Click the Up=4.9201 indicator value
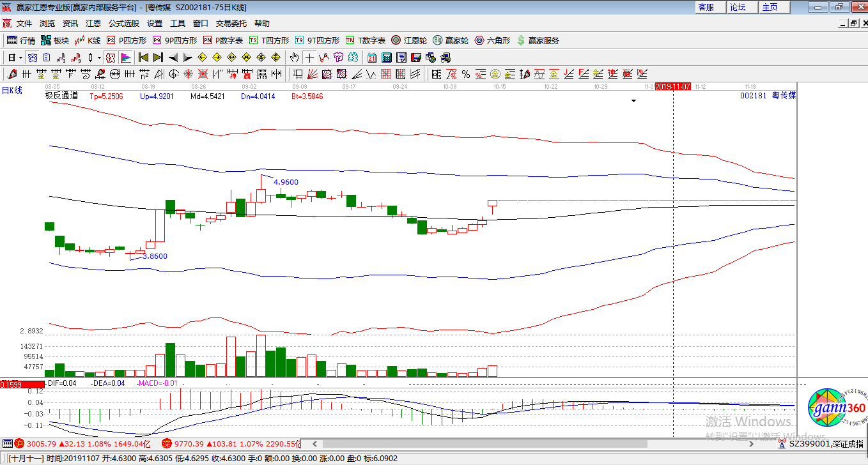The width and height of the screenshot is (868, 465). click(x=157, y=96)
